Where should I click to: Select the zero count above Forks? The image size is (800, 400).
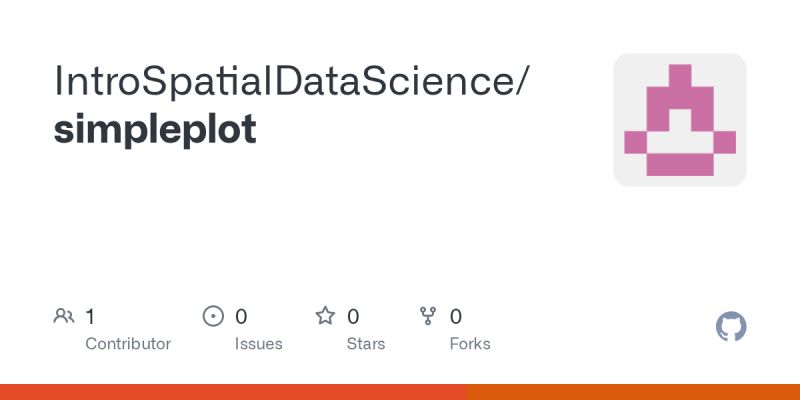pos(456,317)
